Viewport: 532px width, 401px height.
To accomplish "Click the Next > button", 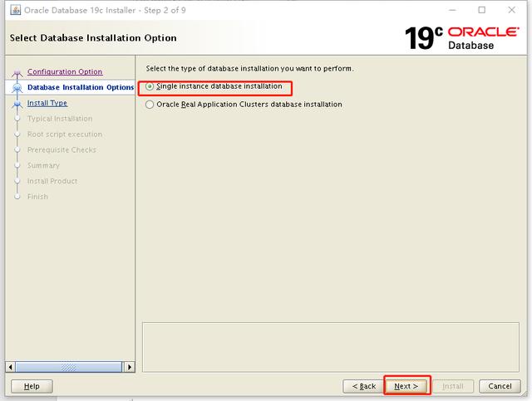I will [x=406, y=386].
